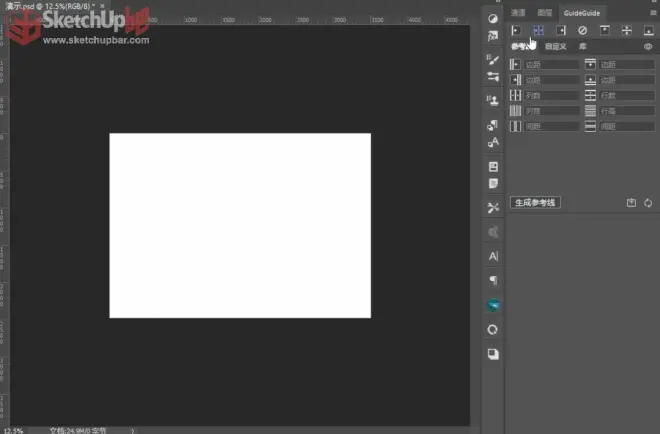This screenshot has width=660, height=434.
Task: Open the GuideGuide panel options menu
Action: 653,13
